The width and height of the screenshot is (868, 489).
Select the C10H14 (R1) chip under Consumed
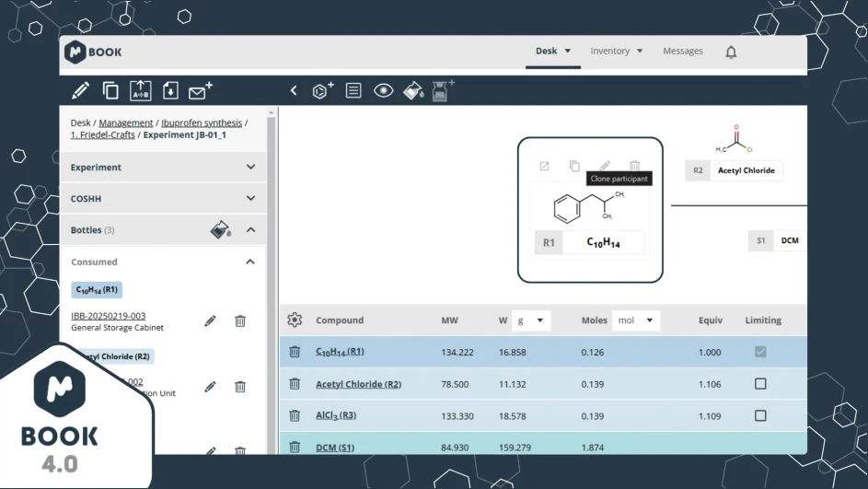97,290
